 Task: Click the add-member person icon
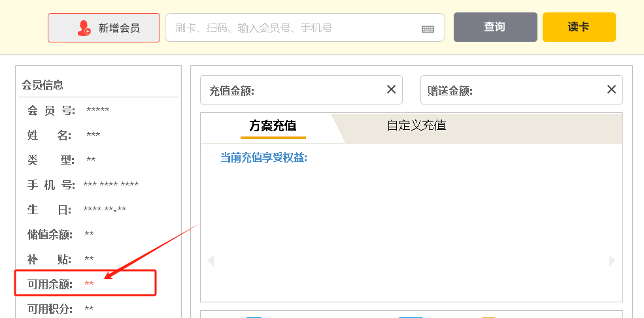tap(84, 28)
